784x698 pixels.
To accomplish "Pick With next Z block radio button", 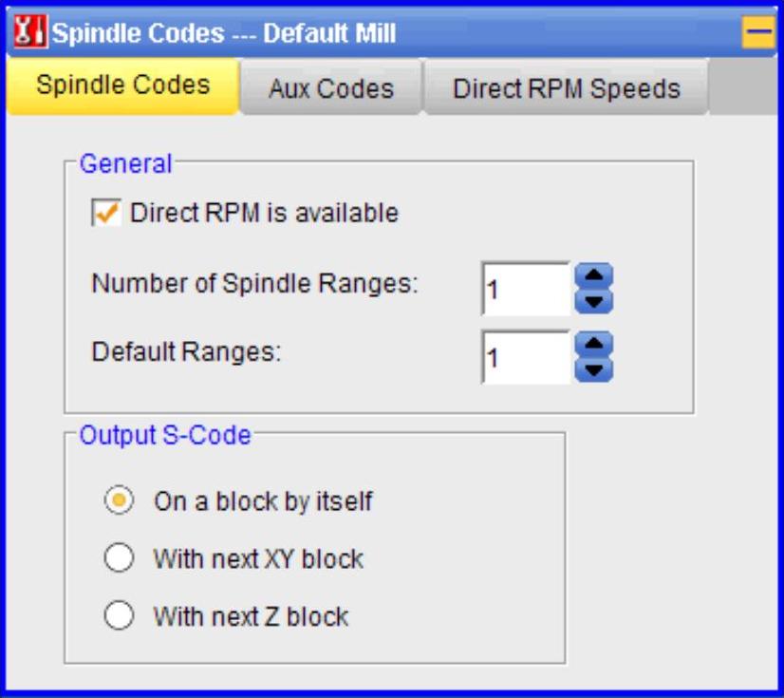I will pos(119,616).
